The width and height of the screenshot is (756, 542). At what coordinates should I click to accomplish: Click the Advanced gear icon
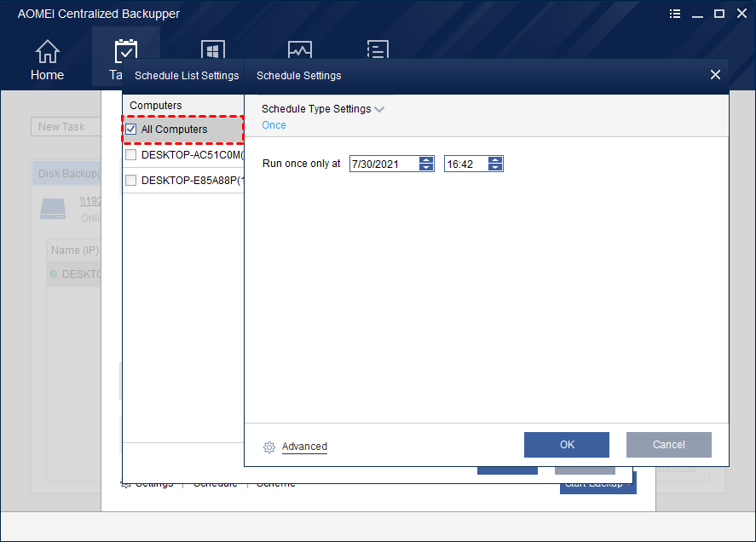pos(269,447)
